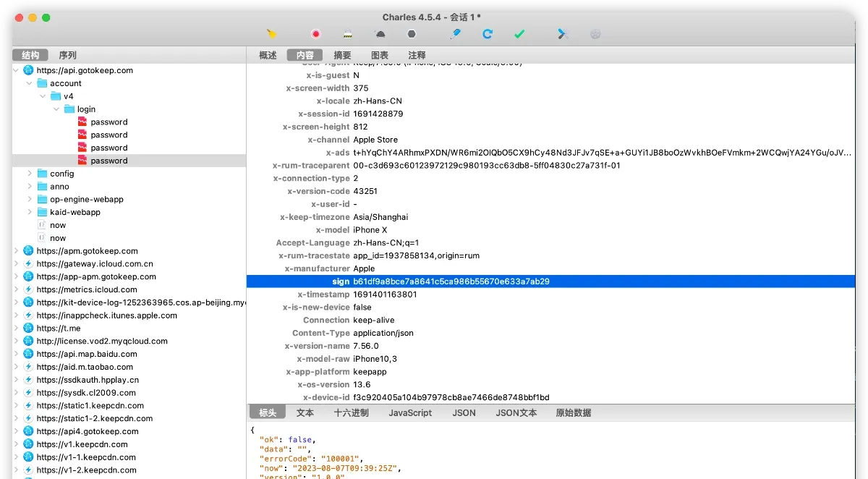The height and width of the screenshot is (479, 868).
Task: Switch to the 序列 view tab
Action: pyautogui.click(x=67, y=55)
